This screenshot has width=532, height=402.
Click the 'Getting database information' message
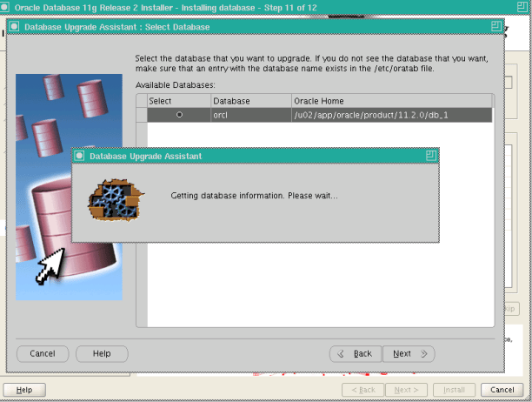(x=254, y=196)
